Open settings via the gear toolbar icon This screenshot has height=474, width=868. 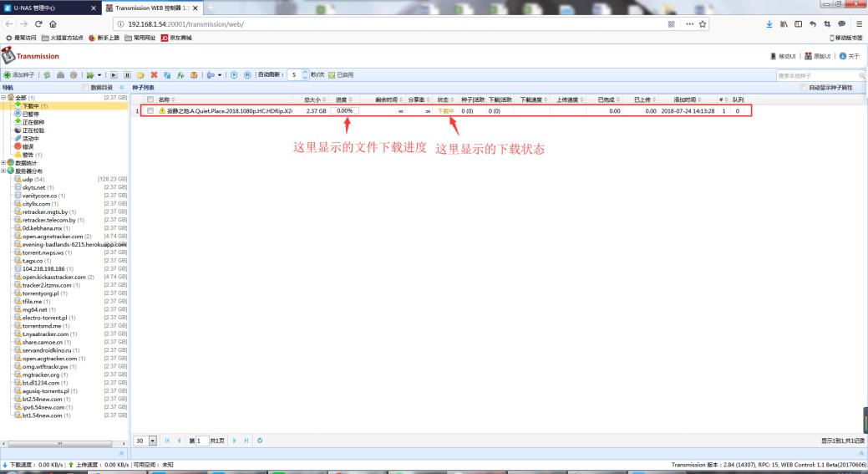74,75
